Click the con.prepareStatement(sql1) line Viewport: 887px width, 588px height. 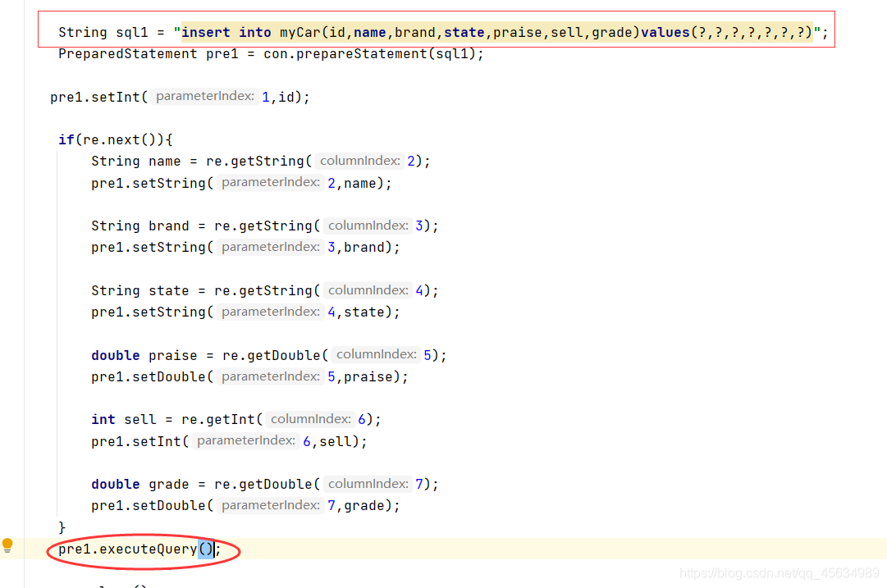coord(271,53)
